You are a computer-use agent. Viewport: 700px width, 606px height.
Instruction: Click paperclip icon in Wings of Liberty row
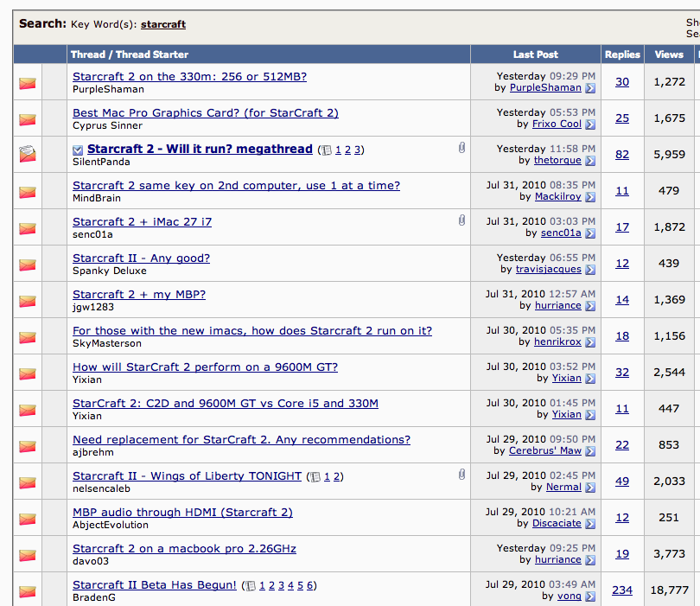pyautogui.click(x=461, y=475)
